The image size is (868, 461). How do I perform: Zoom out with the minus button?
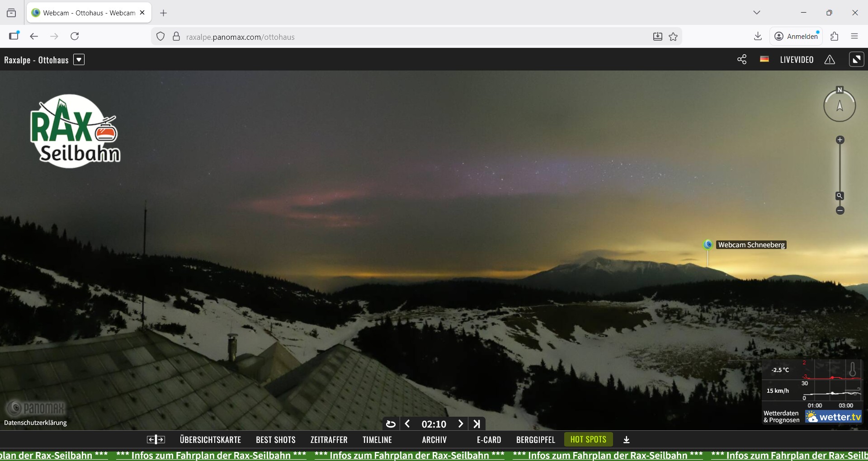(840, 211)
